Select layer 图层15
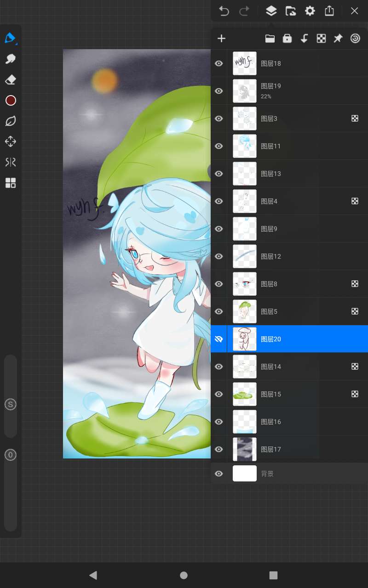 click(294, 394)
